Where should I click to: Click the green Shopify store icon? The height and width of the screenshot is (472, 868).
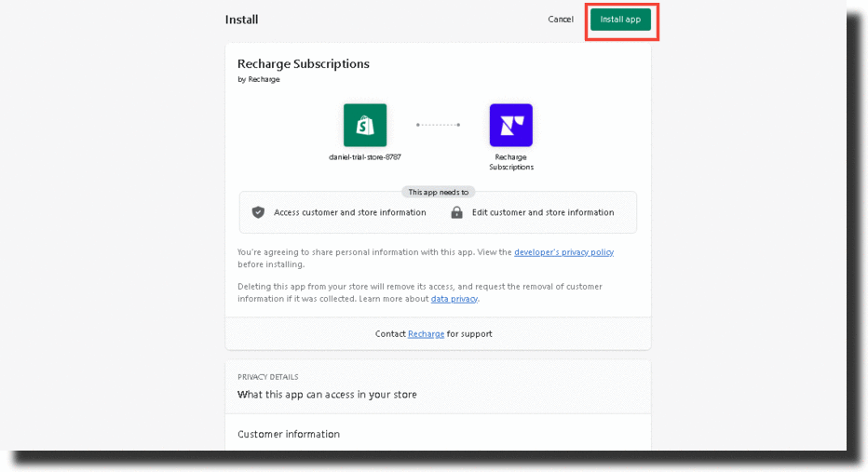(x=365, y=125)
